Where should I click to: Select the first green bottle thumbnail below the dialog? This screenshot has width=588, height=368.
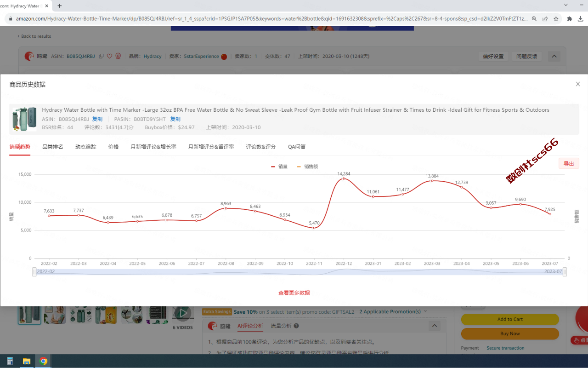[x=29, y=315]
